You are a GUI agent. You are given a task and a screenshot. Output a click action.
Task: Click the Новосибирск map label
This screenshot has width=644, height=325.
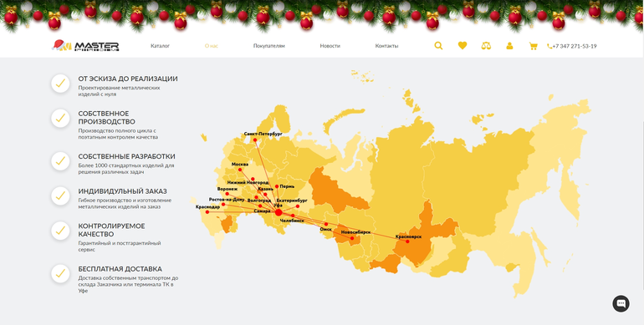355,232
